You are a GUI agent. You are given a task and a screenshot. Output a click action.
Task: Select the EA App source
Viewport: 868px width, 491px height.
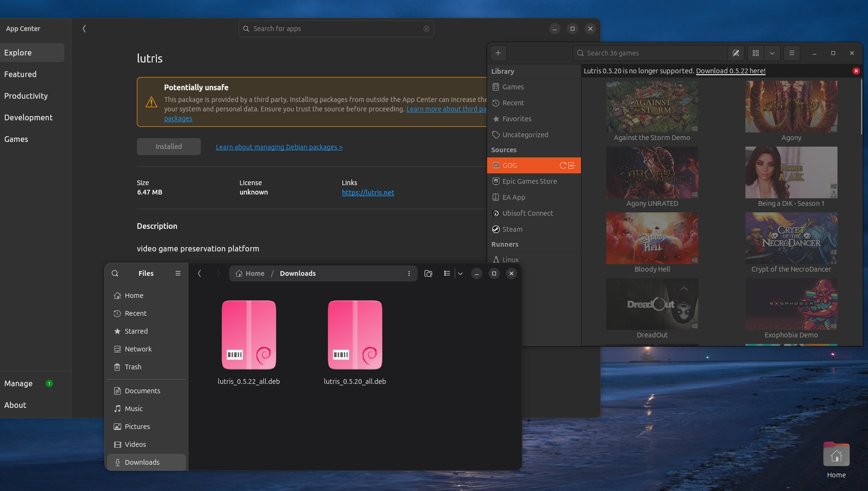click(534, 197)
